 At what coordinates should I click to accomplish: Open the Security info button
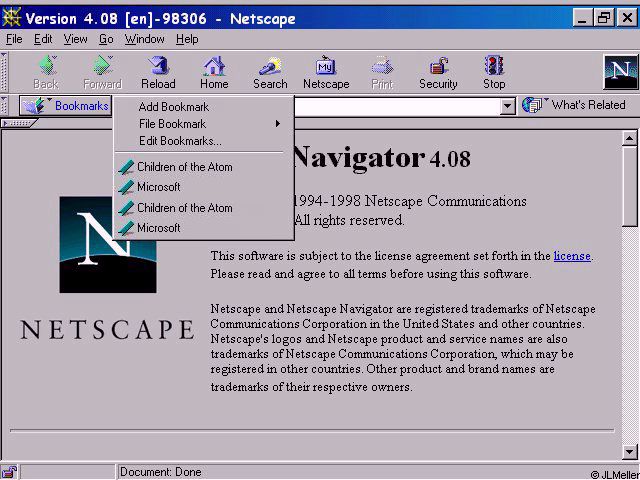pyautogui.click(x=438, y=73)
